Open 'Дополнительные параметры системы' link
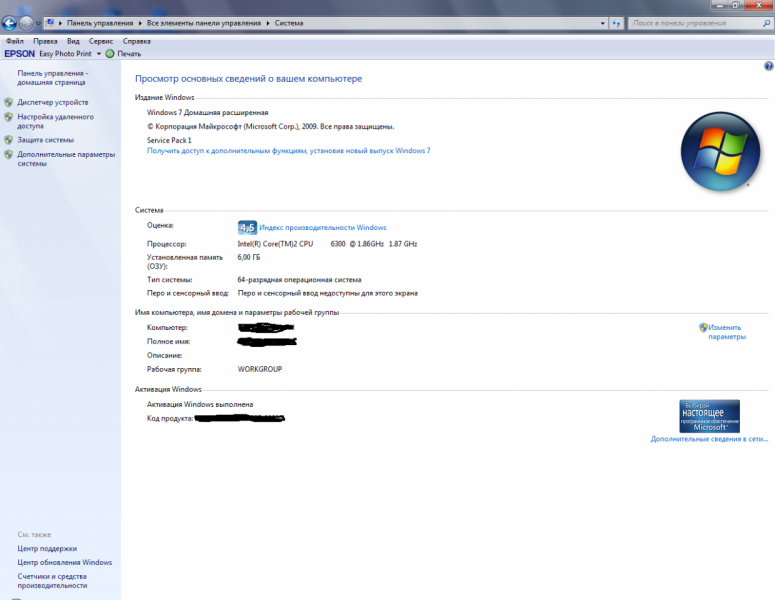 (66, 159)
